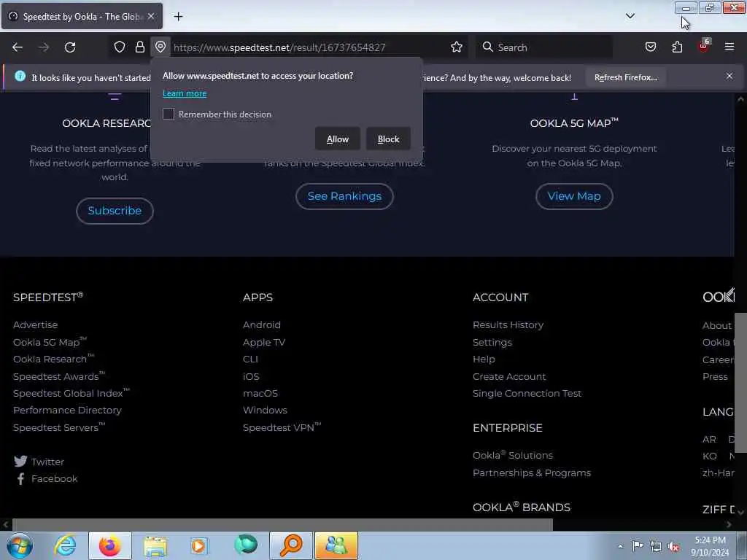
Task: Open the Twitter link with bird icon
Action: click(39, 462)
